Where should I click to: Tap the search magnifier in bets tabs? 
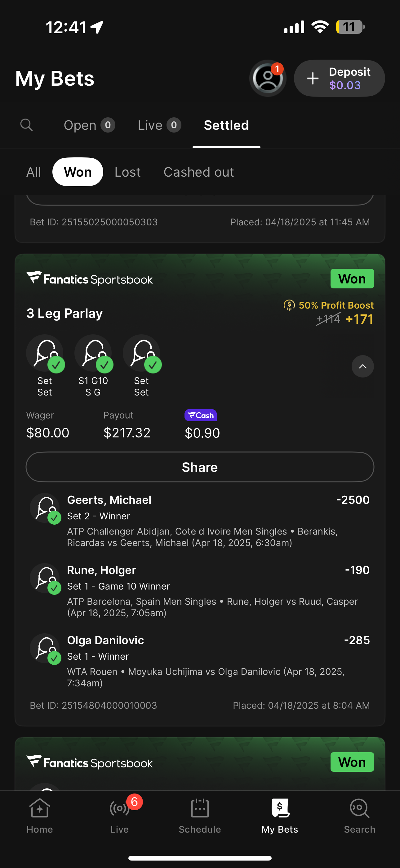click(26, 125)
